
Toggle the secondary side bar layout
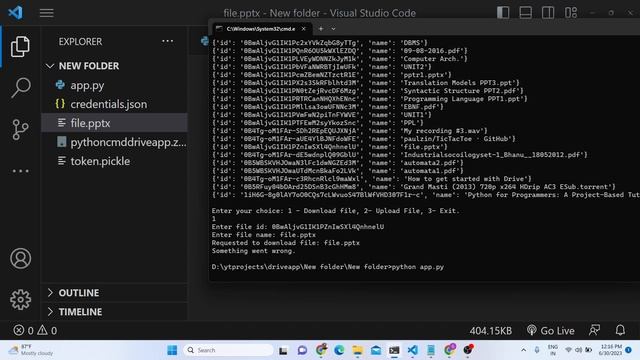548,13
